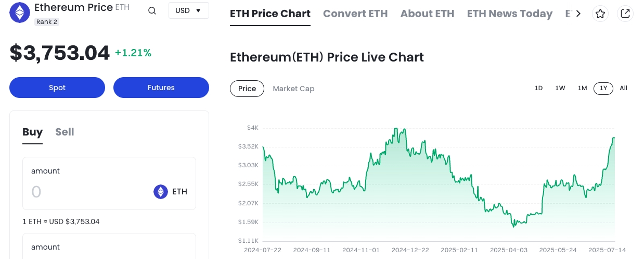The image size is (644, 259).
Task: Add ETH to favorites with the star icon
Action: [600, 14]
